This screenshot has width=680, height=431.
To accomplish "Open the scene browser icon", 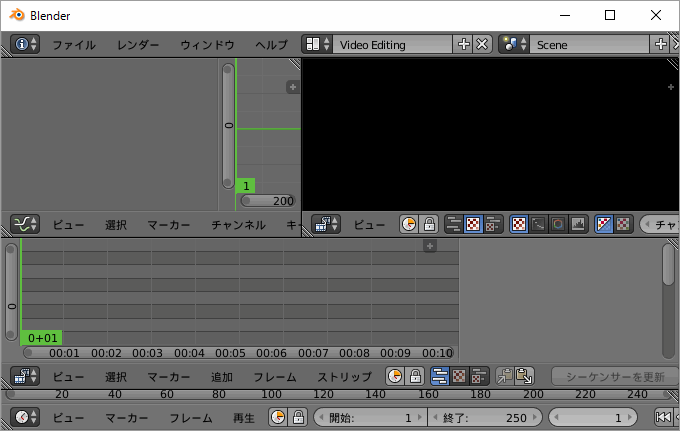I will click(x=514, y=44).
